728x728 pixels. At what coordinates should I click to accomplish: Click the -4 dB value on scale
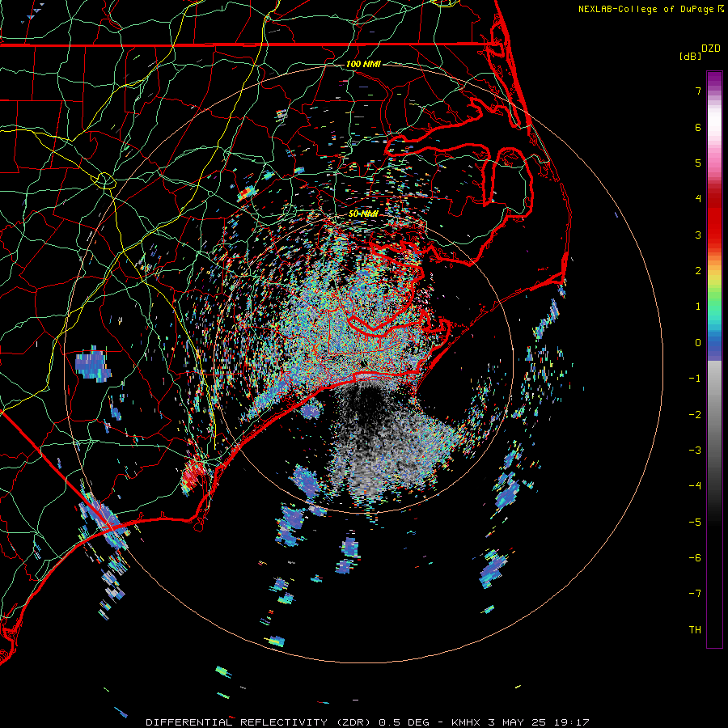pos(695,486)
